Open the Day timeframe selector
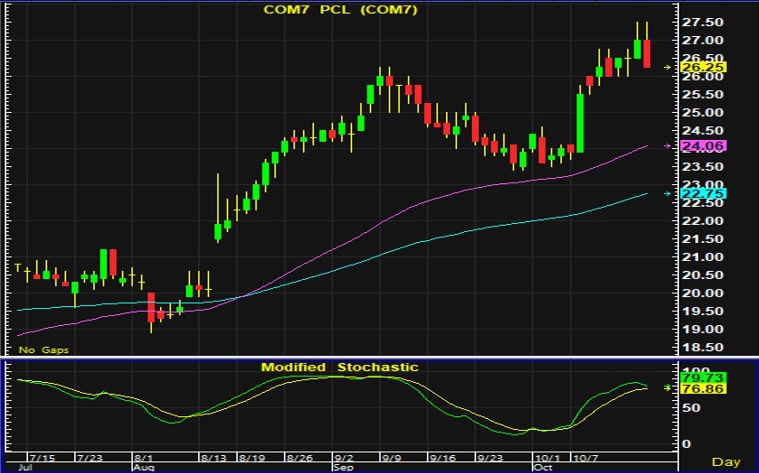Viewport: 759px width, 473px height. 725,462
